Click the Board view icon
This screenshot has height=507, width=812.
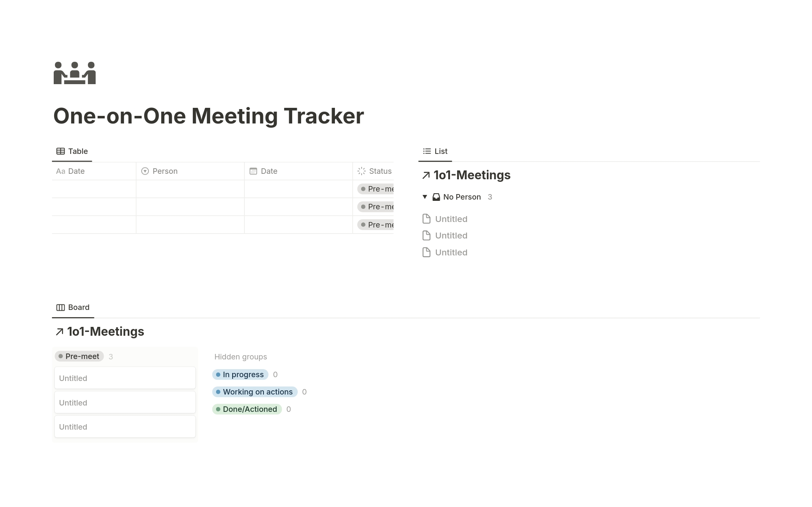(60, 307)
